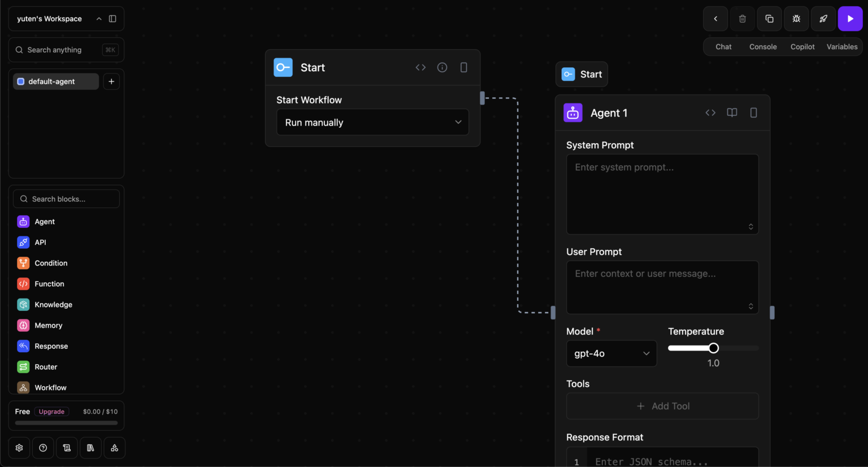Duplicate the workflow using the copy icon
The width and height of the screenshot is (868, 467).
click(769, 19)
